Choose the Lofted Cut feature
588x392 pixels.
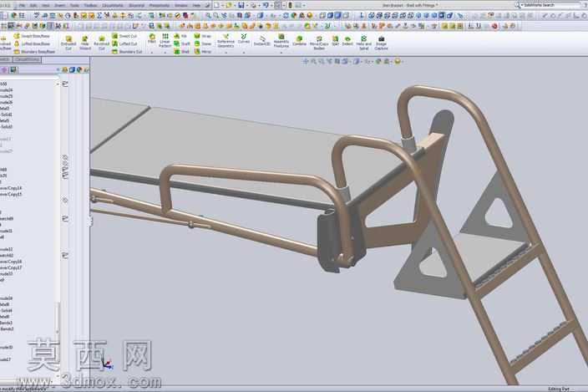[124, 44]
